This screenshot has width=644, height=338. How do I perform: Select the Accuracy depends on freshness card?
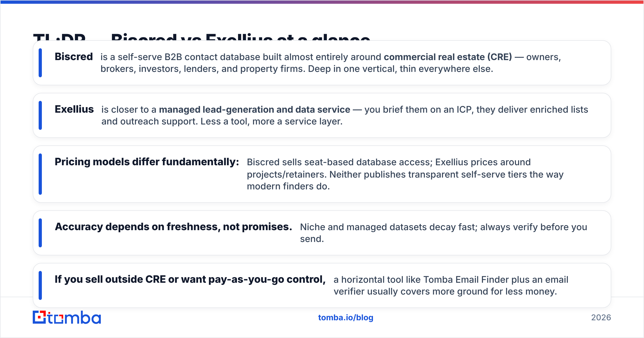[x=322, y=233]
